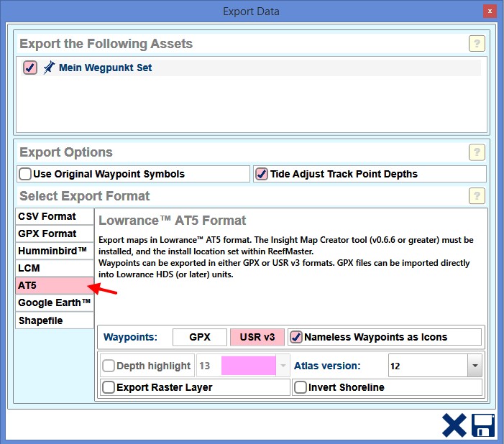
Task: Click the cancel X icon
Action: [x=454, y=425]
